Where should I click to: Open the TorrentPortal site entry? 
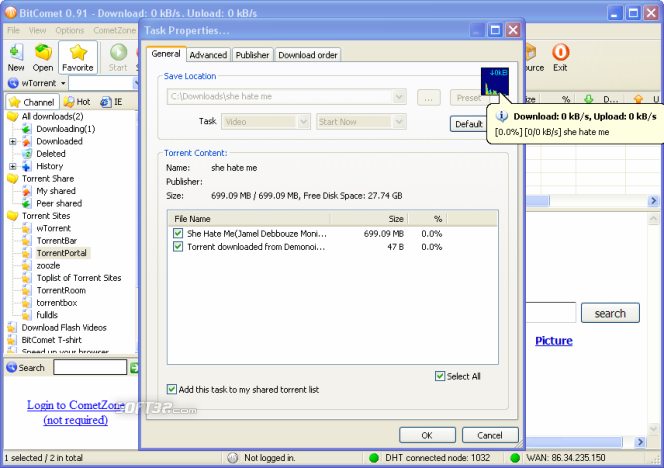(61, 253)
